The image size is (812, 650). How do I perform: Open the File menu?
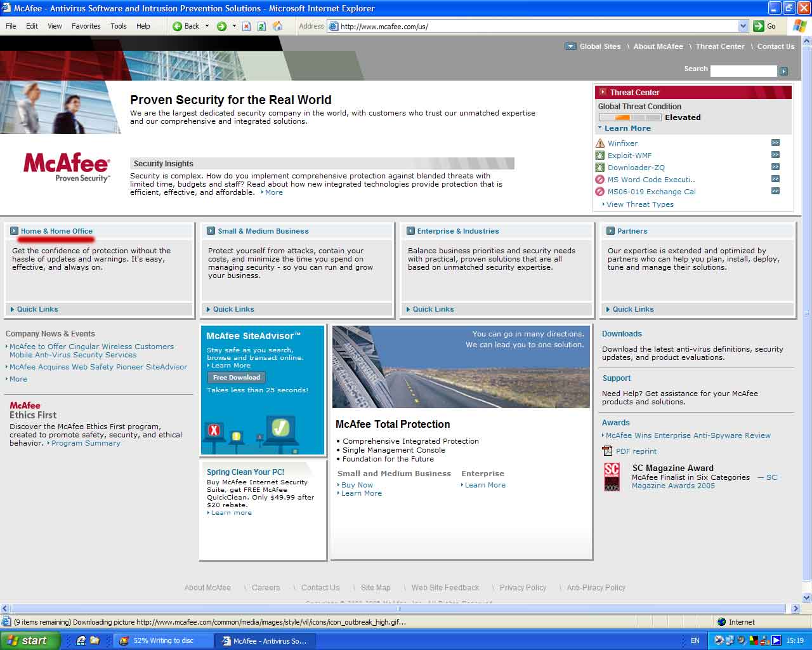point(11,26)
